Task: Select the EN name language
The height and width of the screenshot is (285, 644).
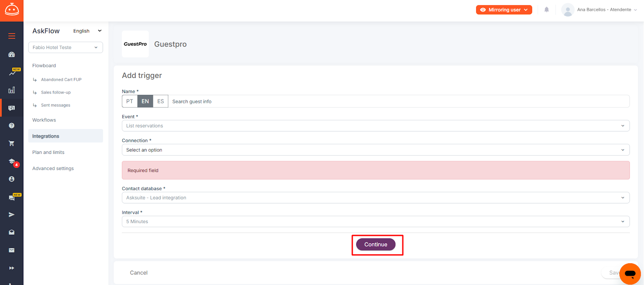Action: [x=145, y=101]
